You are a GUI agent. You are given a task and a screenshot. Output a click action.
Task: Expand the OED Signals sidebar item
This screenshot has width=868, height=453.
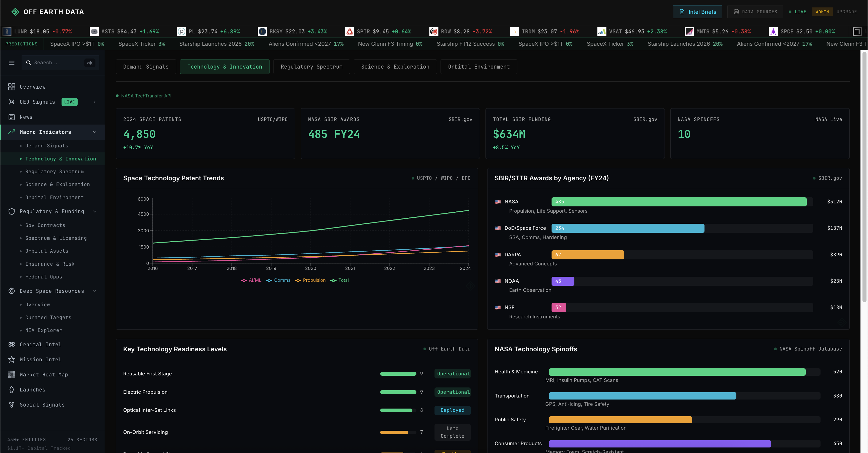[x=95, y=102]
